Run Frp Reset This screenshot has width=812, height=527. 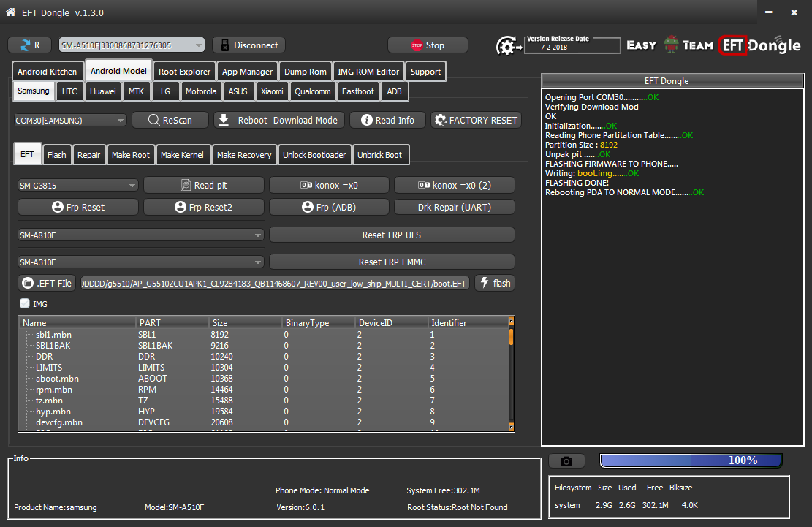point(78,207)
